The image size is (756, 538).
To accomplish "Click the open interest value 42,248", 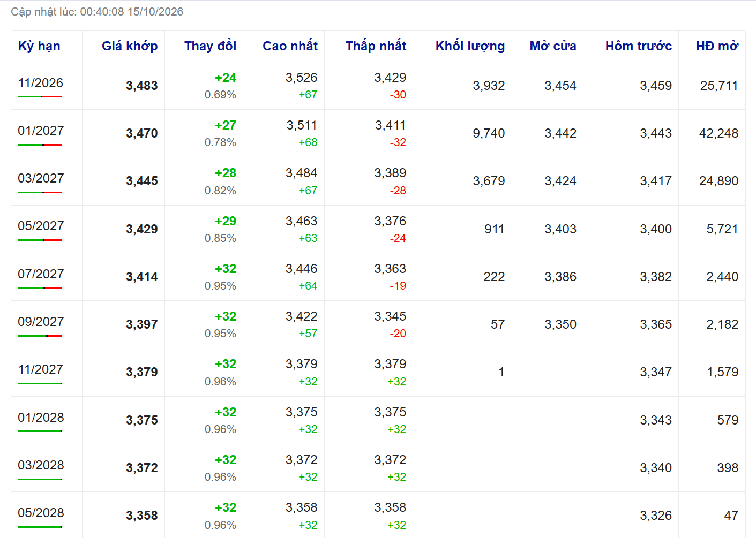I will point(718,133).
